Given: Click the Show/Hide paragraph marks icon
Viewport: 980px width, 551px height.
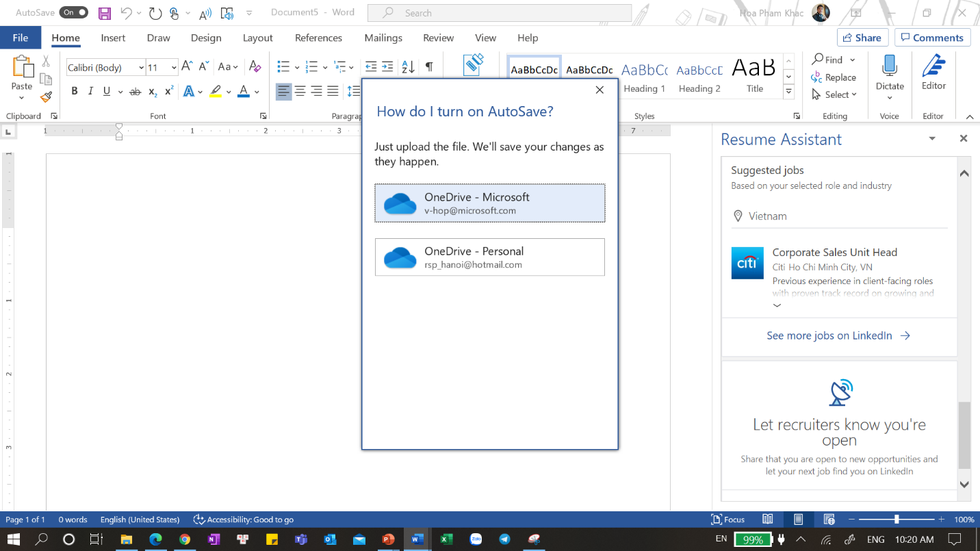Looking at the screenshot, I should pos(429,67).
